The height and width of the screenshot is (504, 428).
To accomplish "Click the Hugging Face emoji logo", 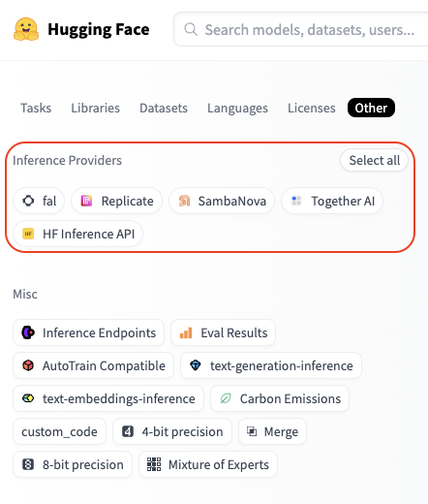I will (x=26, y=29).
